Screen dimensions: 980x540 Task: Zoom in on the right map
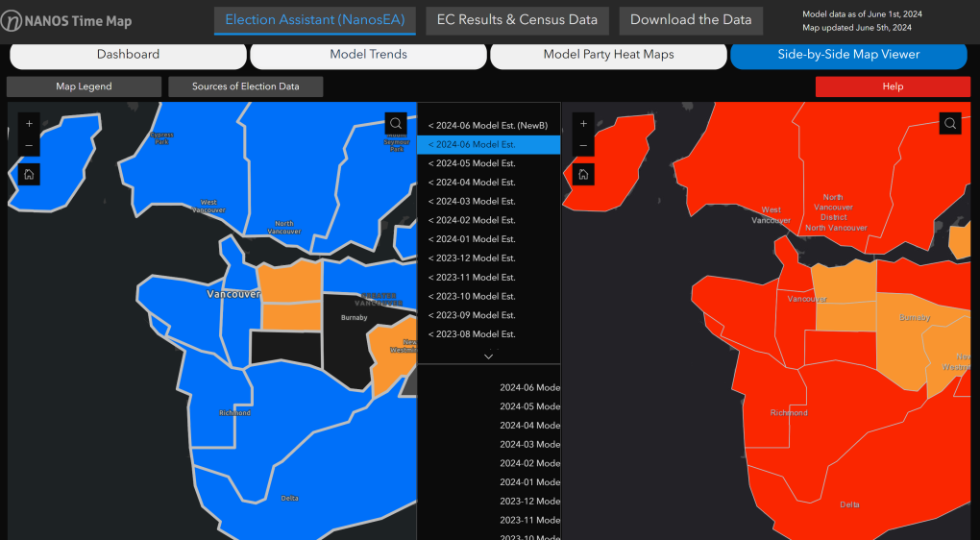coord(583,124)
